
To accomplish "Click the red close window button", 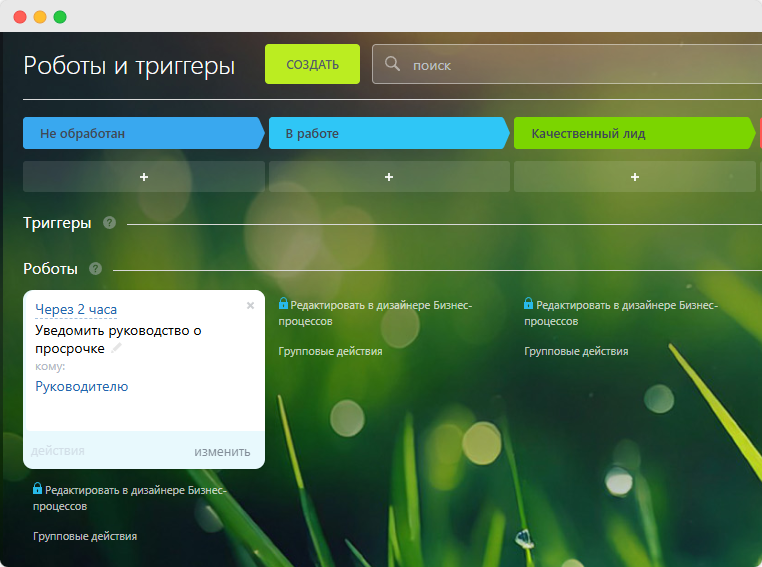I will [x=20, y=17].
